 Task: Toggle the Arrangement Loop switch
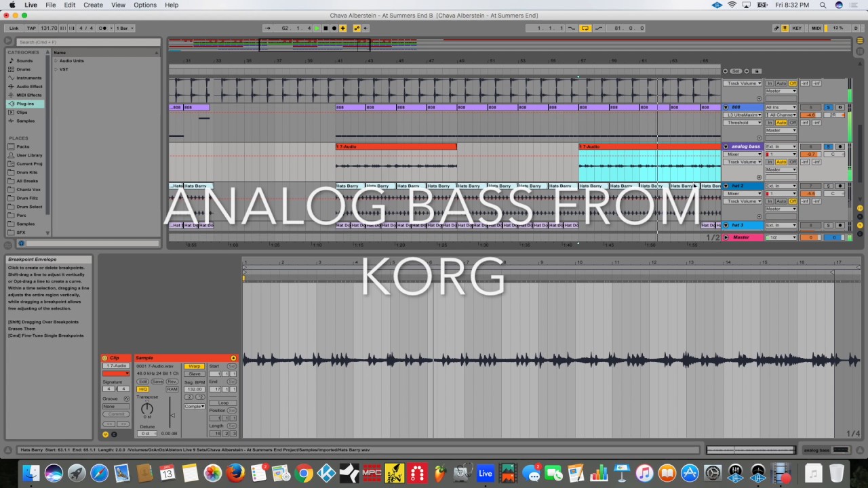point(585,28)
